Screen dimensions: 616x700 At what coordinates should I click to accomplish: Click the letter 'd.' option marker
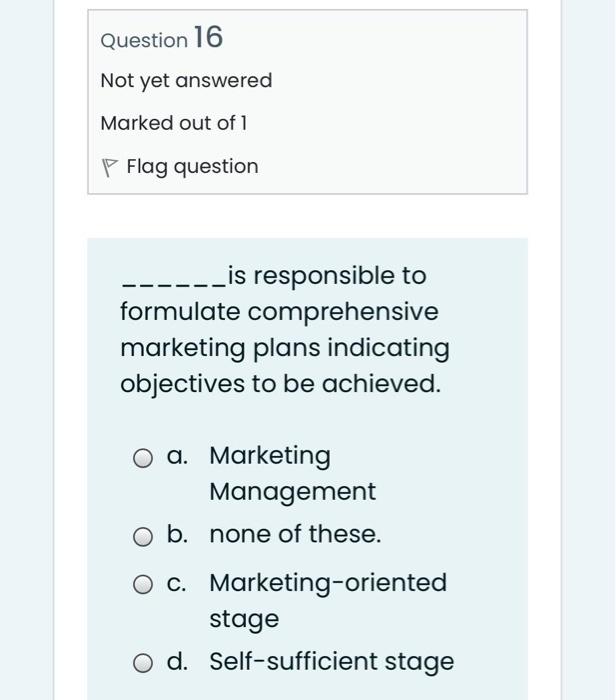coord(178,662)
